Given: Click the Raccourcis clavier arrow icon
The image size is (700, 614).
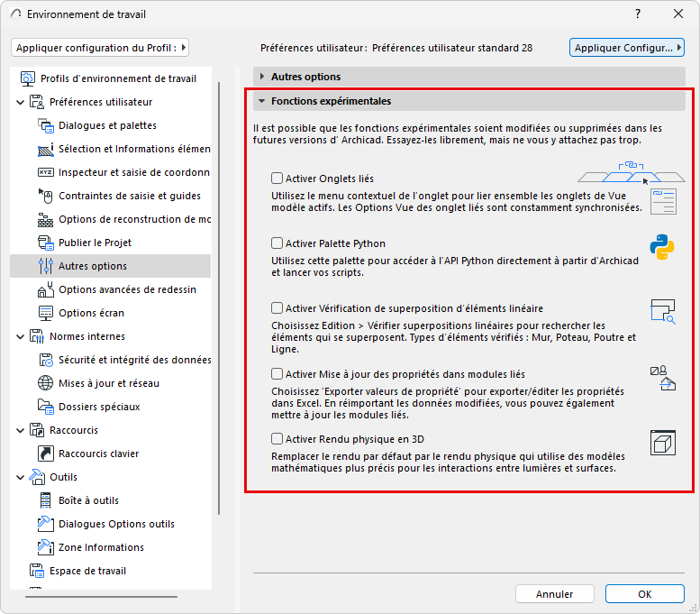Looking at the screenshot, I should coord(46,454).
